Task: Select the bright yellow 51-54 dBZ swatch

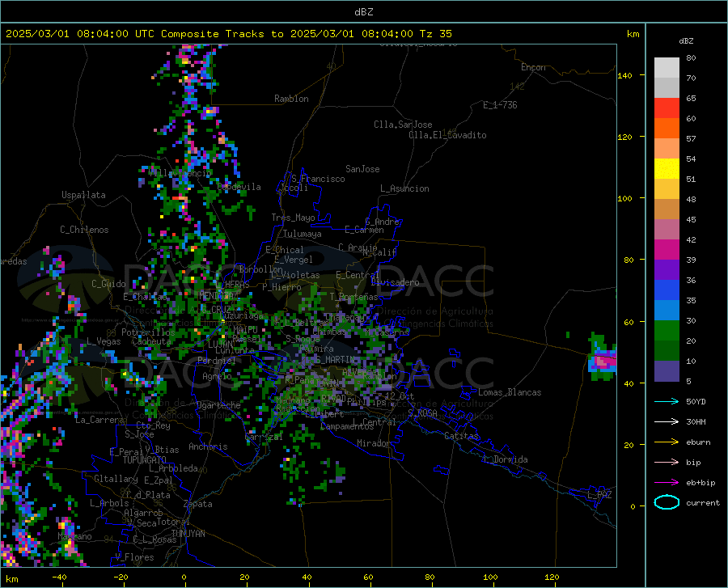Action: pyautogui.click(x=667, y=169)
